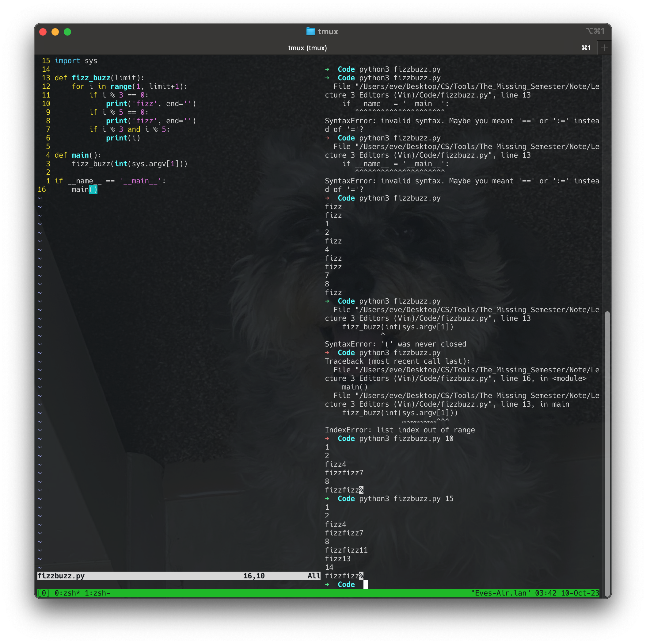Select the tmux (tmux) tab
Image resolution: width=646 pixels, height=644 pixels.
(x=307, y=48)
